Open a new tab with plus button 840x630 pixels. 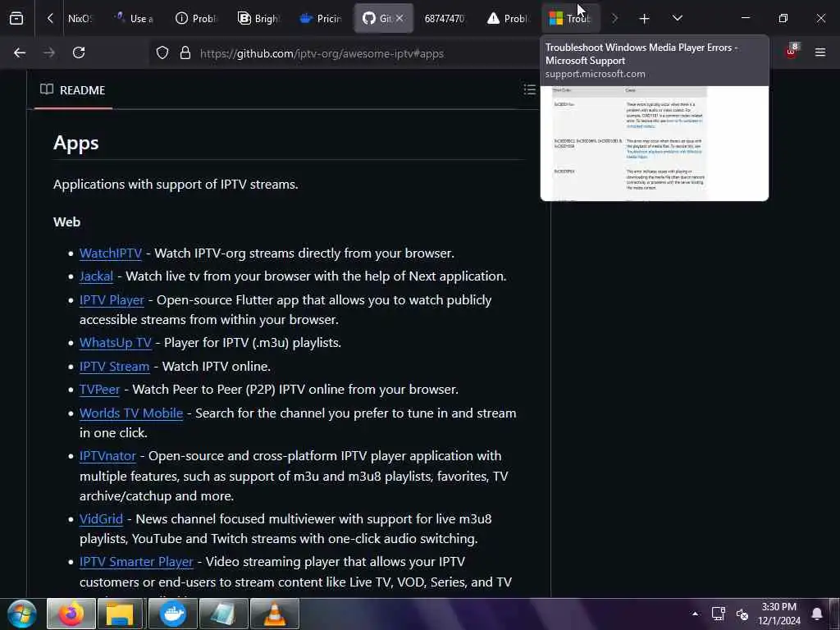[644, 19]
